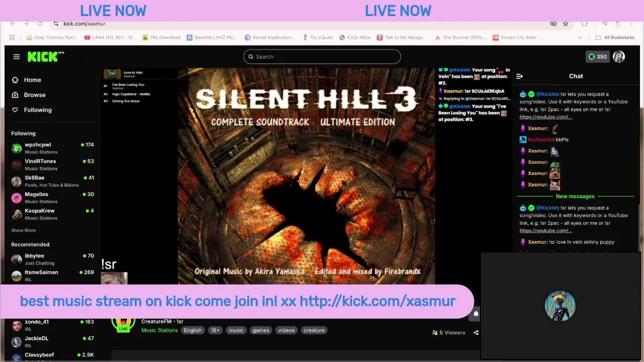The image size is (644, 362).
Task: Click the browser forward arrow
Action: pyautogui.click(x=26, y=24)
